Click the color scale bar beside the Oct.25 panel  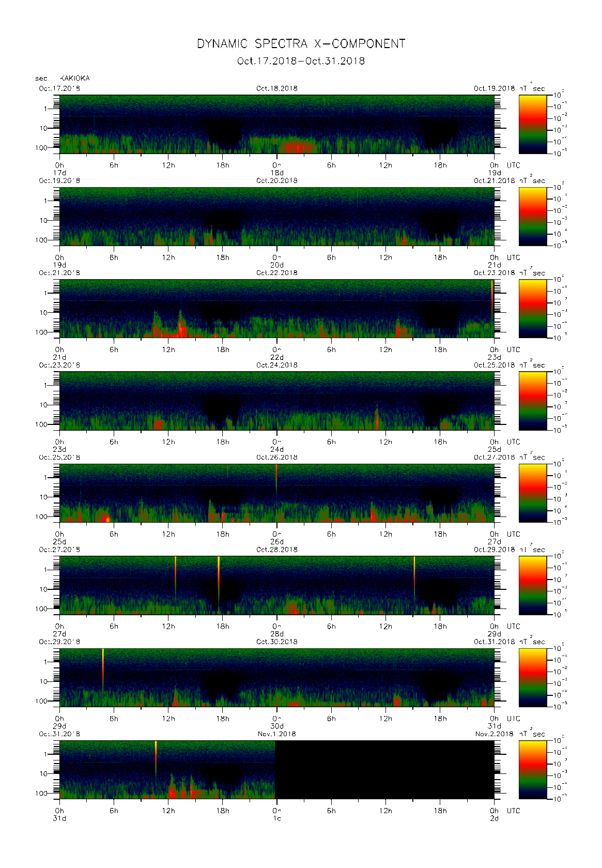tap(533, 493)
